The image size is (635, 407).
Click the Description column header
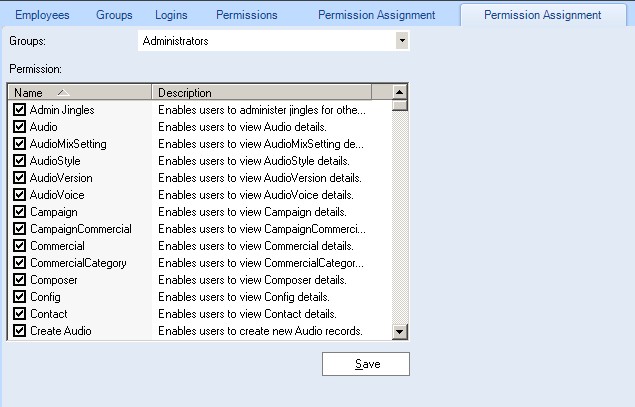(x=262, y=93)
